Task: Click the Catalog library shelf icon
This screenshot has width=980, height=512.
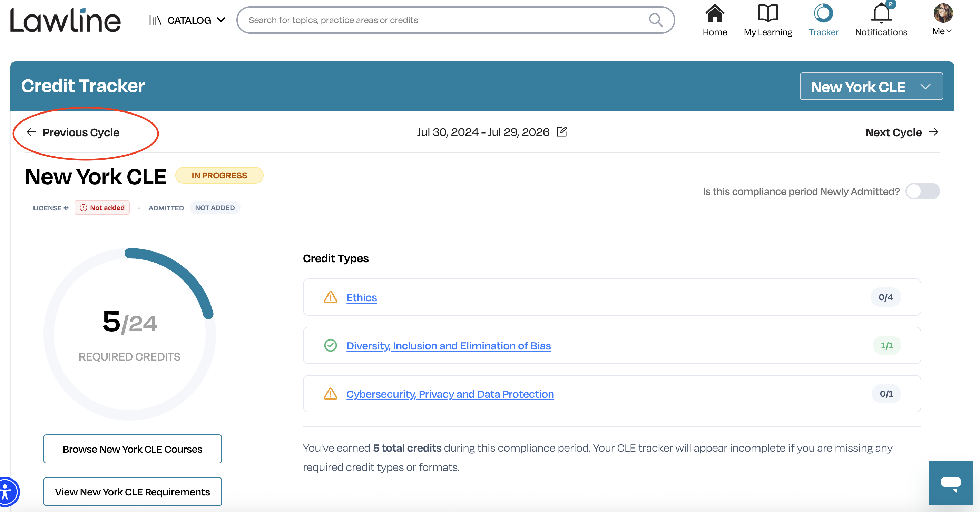Action: click(155, 20)
